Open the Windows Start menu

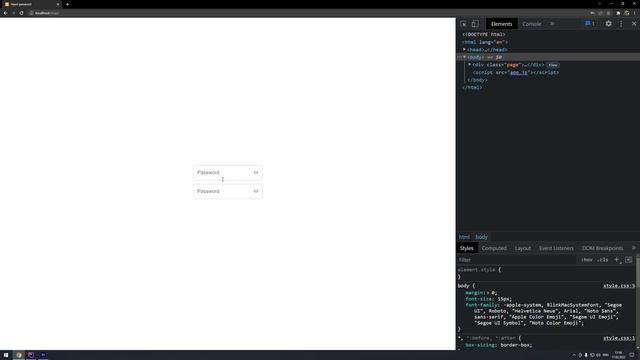click(x=6, y=355)
